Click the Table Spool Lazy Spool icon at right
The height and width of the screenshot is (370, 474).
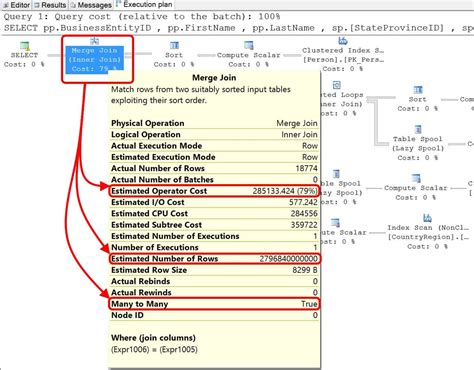(x=418, y=129)
